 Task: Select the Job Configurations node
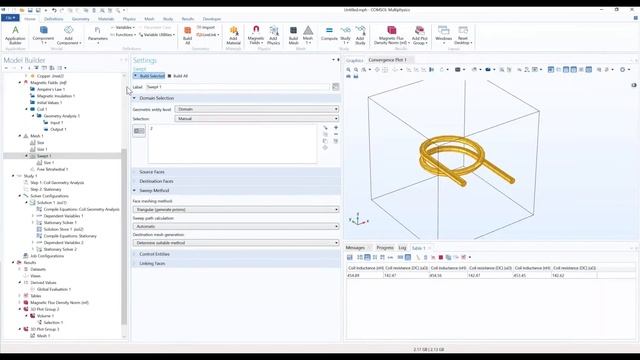[x=47, y=256]
